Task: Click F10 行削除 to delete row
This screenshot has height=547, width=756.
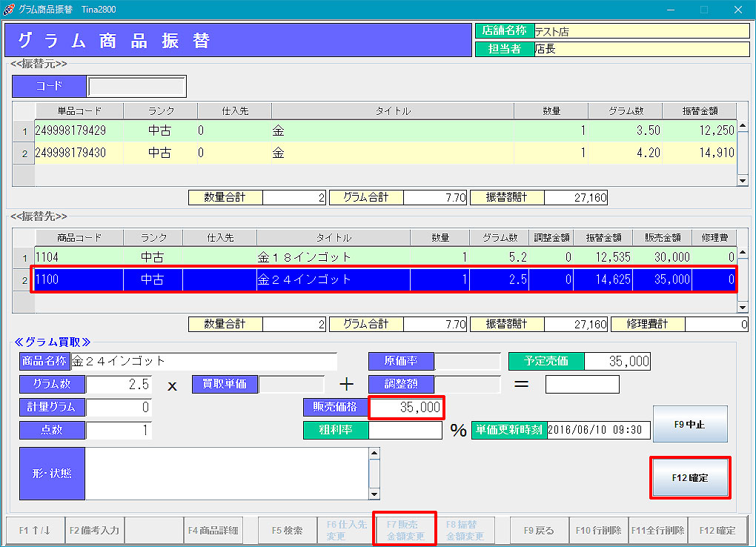Action: pos(598,531)
